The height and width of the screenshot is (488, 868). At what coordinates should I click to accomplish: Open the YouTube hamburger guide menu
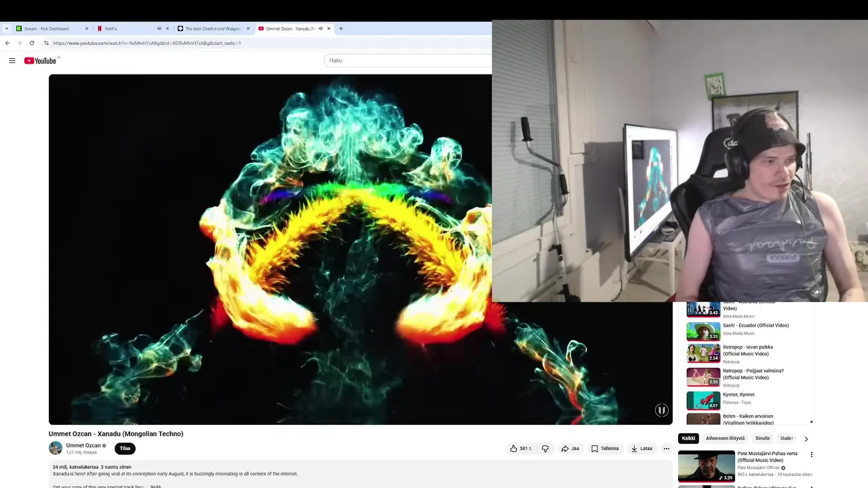click(x=12, y=60)
